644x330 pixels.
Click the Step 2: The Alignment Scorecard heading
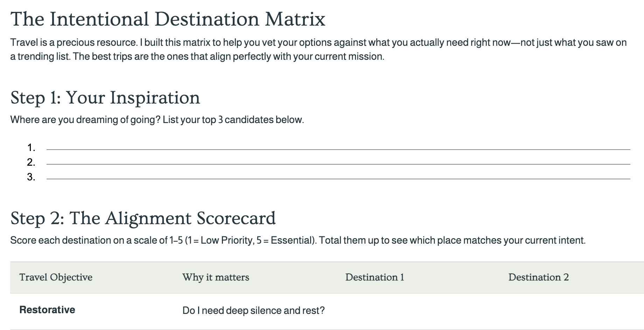(x=143, y=218)
